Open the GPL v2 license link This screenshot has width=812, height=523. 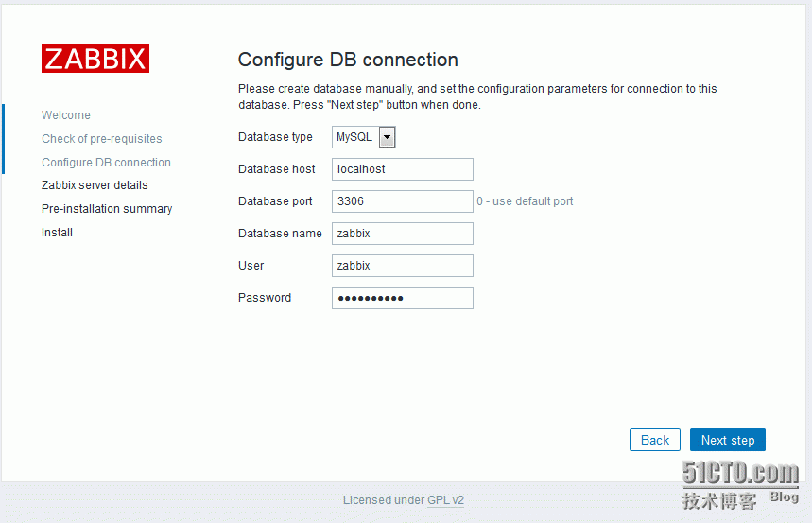pyautogui.click(x=445, y=500)
